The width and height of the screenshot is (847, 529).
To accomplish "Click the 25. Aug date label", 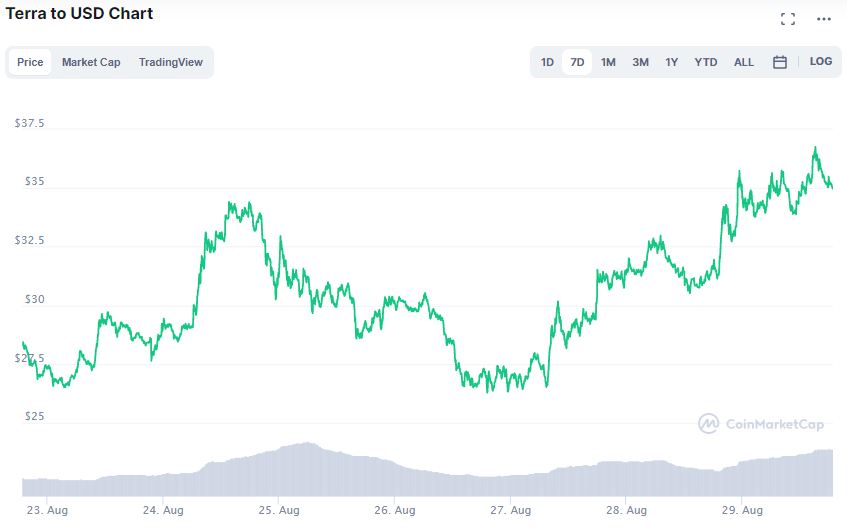I will [x=279, y=510].
